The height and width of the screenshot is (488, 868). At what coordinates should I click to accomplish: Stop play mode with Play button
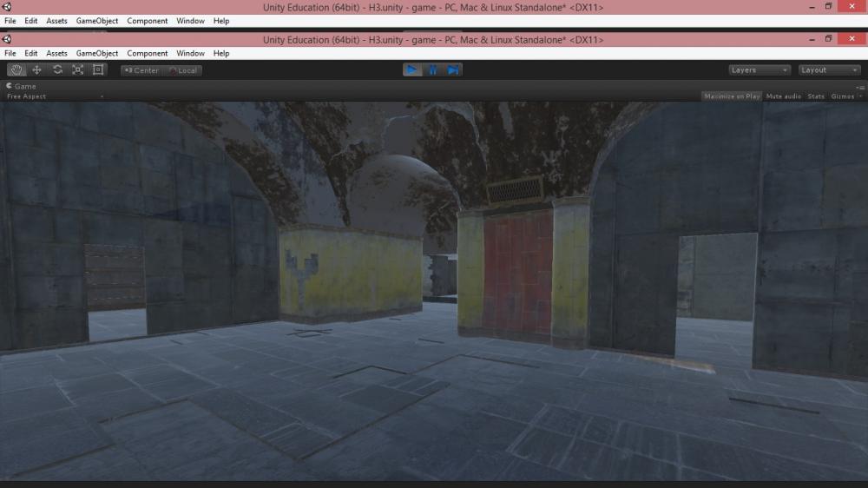pyautogui.click(x=411, y=69)
